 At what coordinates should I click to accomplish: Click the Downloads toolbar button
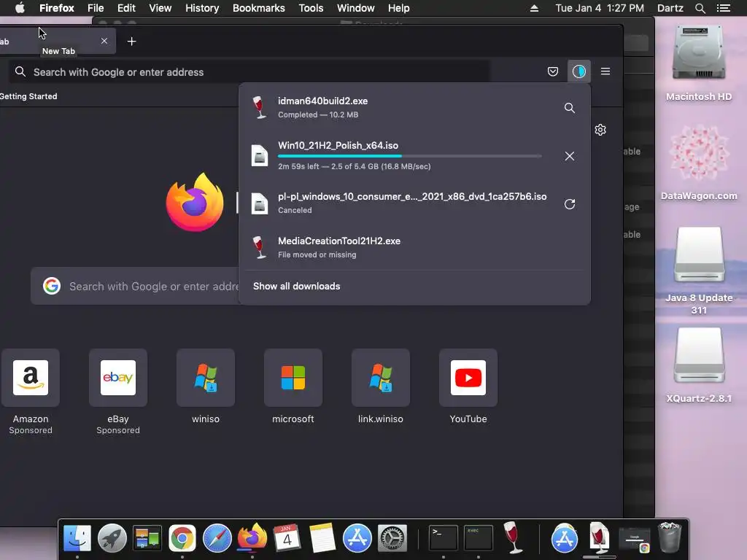pos(578,71)
